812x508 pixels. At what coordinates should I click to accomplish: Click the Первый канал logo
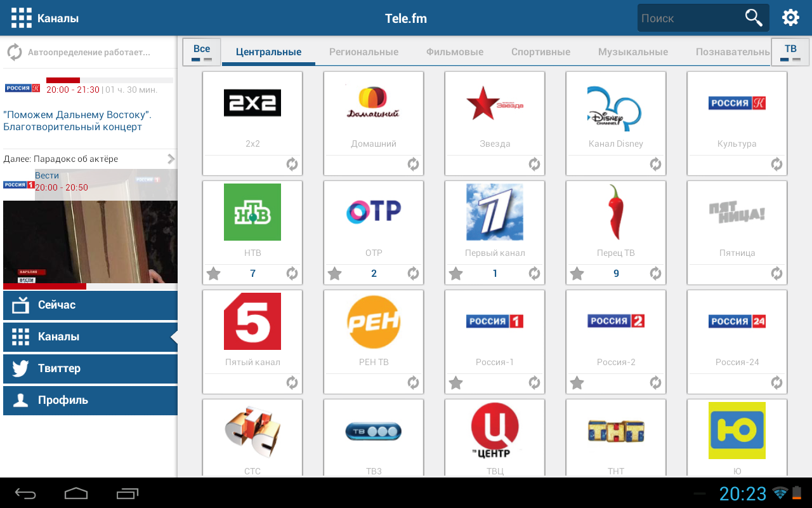click(495, 212)
